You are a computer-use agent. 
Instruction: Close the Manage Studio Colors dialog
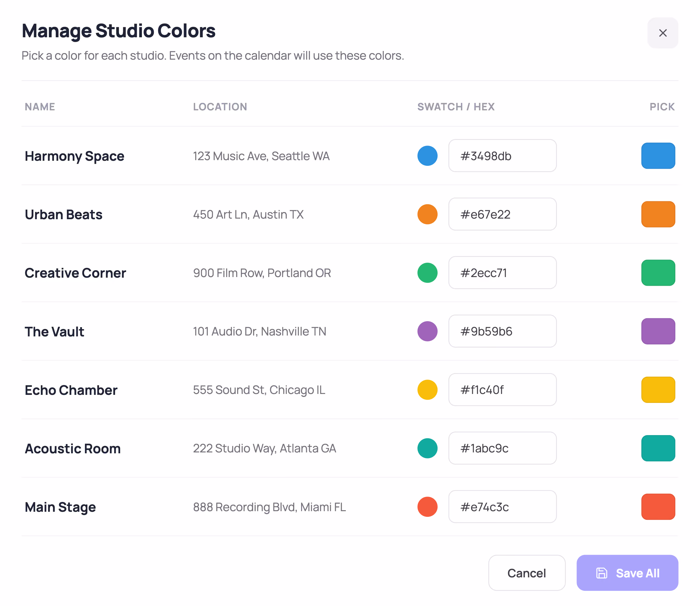pos(662,33)
